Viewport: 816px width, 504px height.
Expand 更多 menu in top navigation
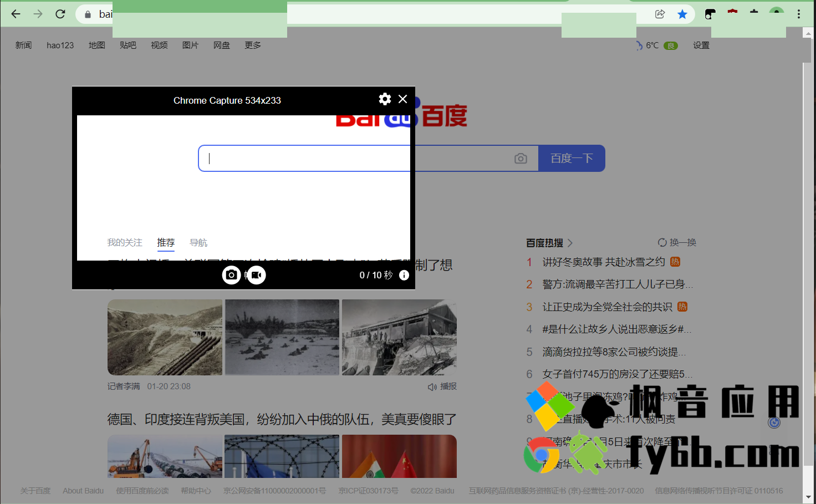click(x=253, y=45)
